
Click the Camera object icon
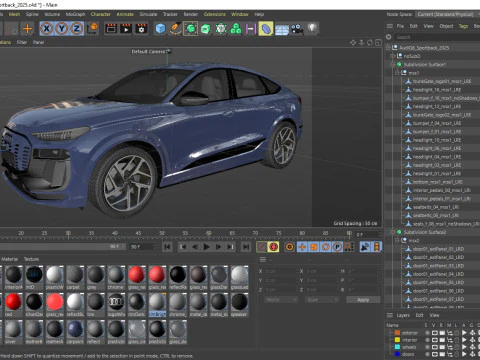(x=297, y=29)
